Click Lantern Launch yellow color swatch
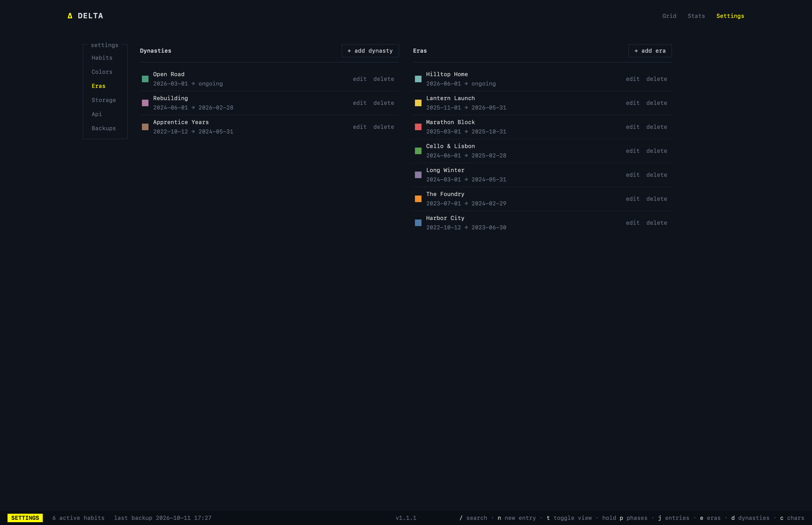This screenshot has height=525, width=812. (x=418, y=103)
